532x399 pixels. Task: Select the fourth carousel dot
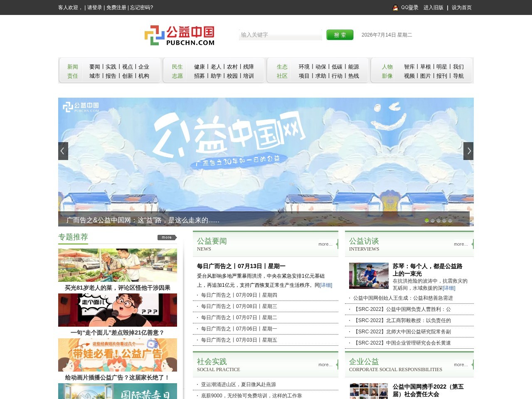click(444, 221)
